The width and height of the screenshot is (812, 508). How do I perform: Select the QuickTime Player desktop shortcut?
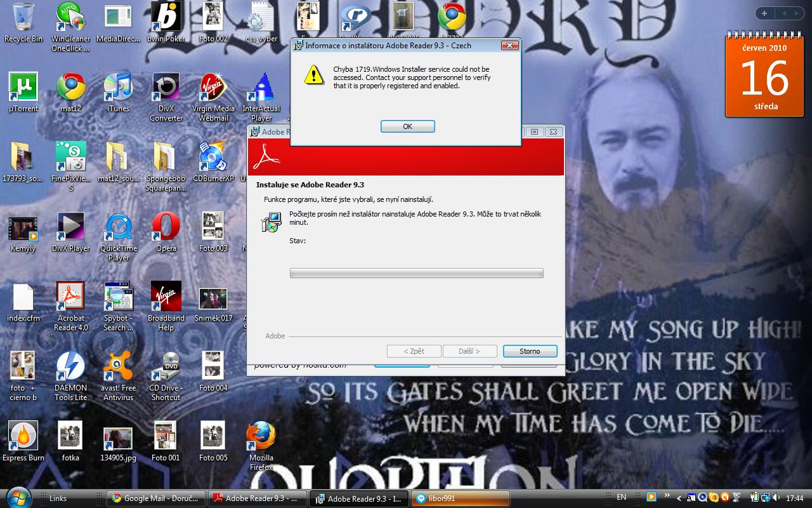coord(118,237)
